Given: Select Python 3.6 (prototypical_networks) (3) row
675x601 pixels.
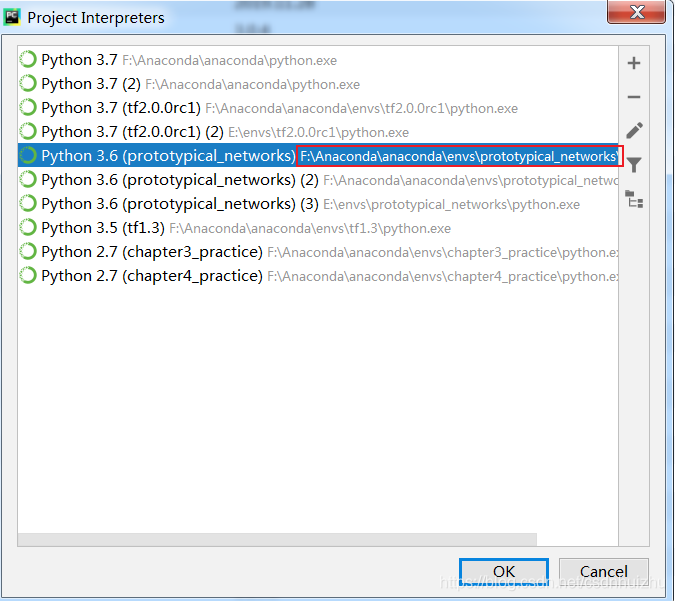Looking at the screenshot, I should 318,204.
